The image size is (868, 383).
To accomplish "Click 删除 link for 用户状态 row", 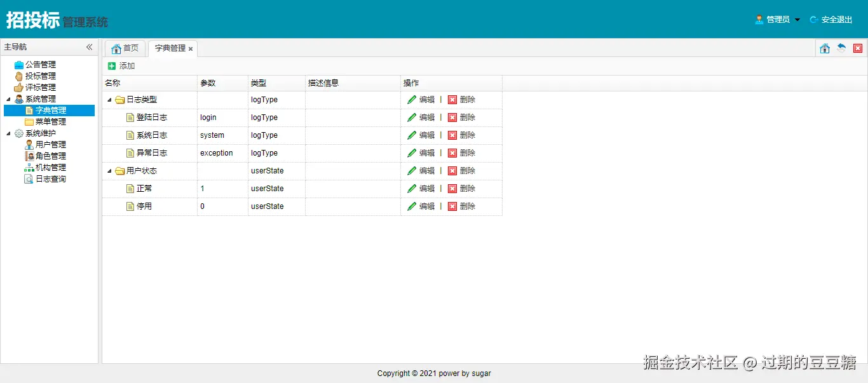I will coord(468,171).
